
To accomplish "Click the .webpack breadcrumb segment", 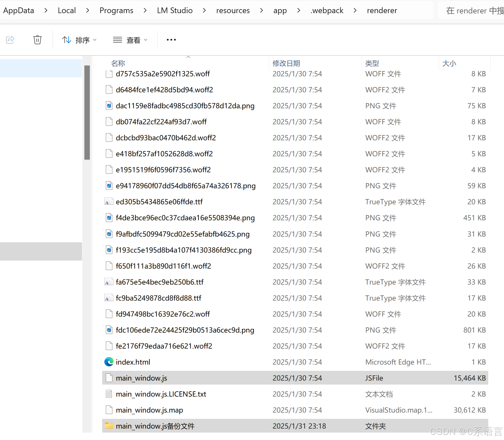I will click(x=327, y=11).
